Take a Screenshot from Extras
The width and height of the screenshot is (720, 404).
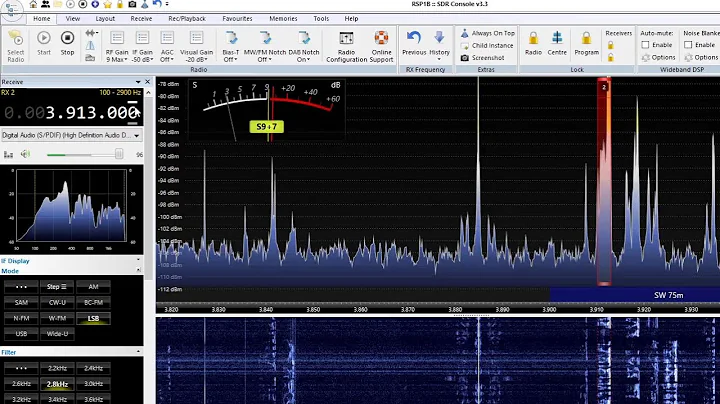(x=482, y=58)
